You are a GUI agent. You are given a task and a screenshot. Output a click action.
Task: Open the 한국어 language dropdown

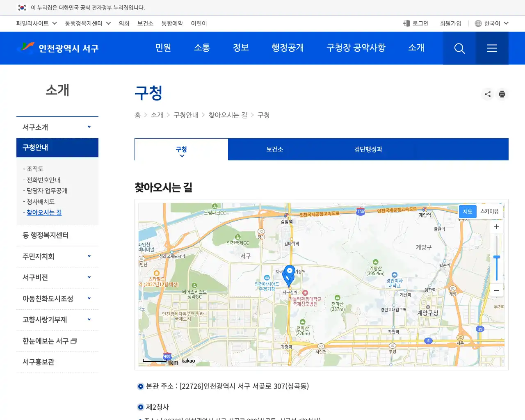(x=491, y=23)
